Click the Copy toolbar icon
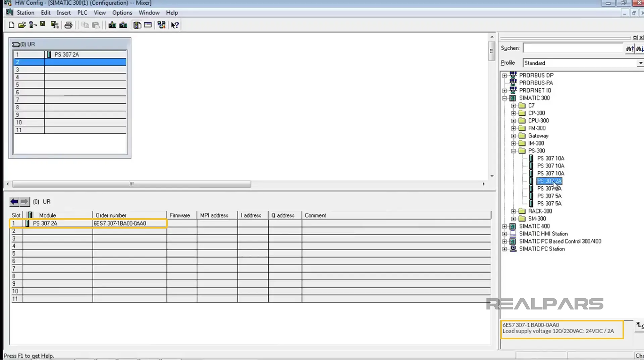 click(x=85, y=24)
